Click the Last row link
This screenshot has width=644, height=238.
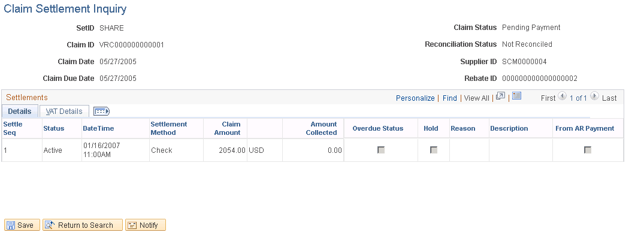[609, 98]
